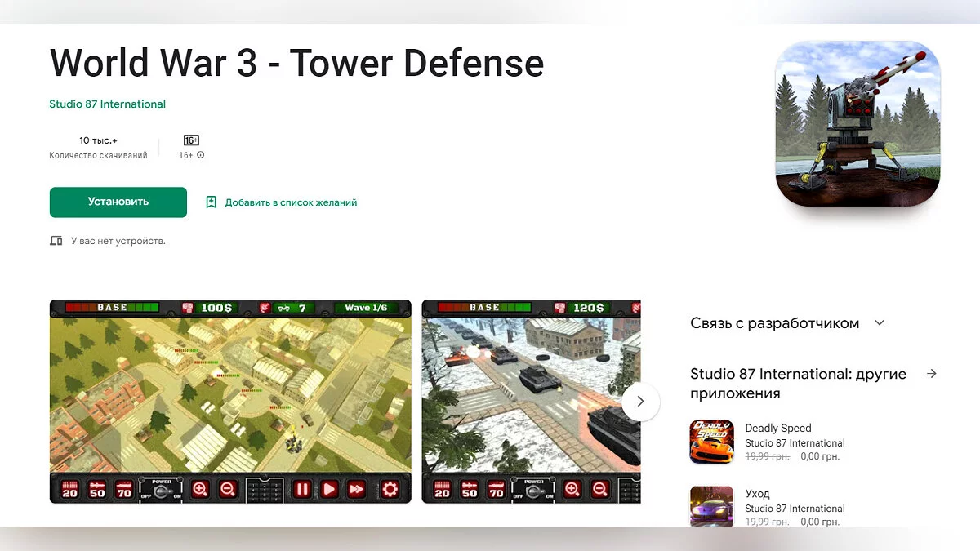The height and width of the screenshot is (551, 980).
Task: Select the 50-cost weapon in first screenshot
Action: (x=97, y=489)
